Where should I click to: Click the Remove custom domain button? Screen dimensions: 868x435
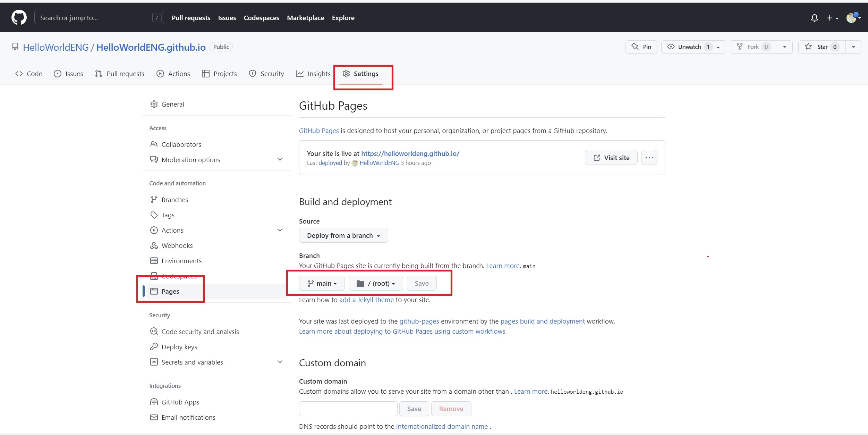pyautogui.click(x=451, y=409)
